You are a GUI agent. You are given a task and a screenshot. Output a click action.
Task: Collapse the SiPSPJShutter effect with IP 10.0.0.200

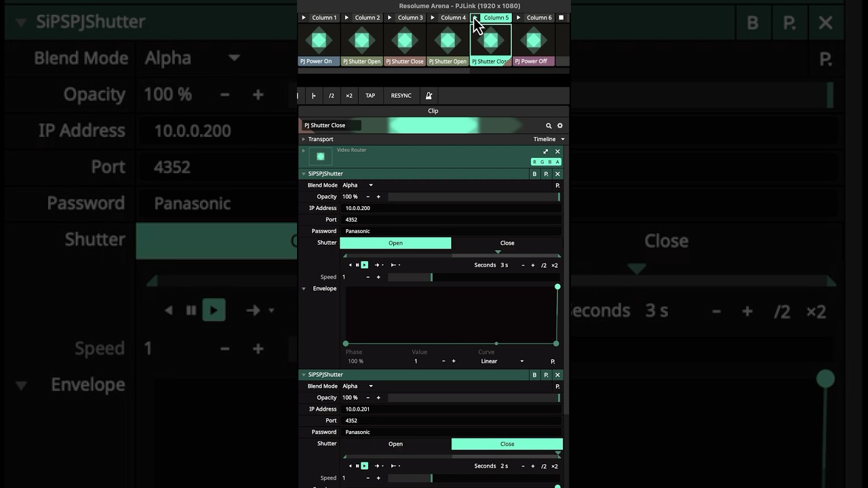click(304, 174)
